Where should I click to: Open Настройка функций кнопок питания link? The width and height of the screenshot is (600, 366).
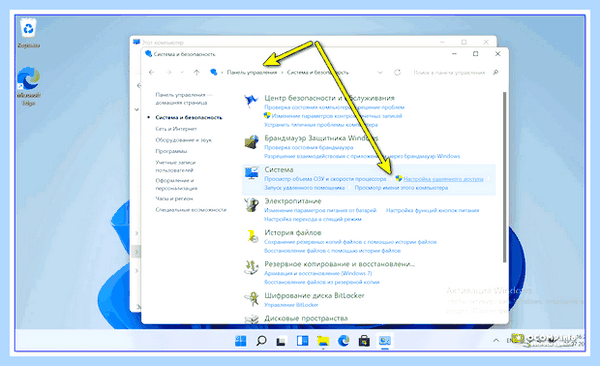click(432, 210)
